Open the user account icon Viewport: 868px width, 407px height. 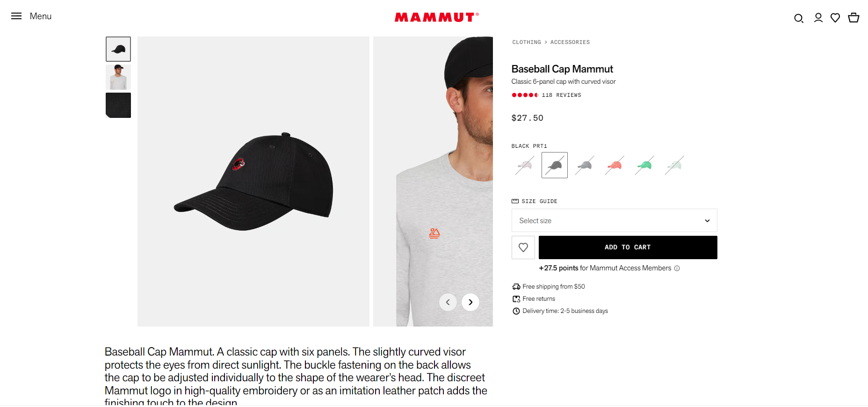coord(818,18)
